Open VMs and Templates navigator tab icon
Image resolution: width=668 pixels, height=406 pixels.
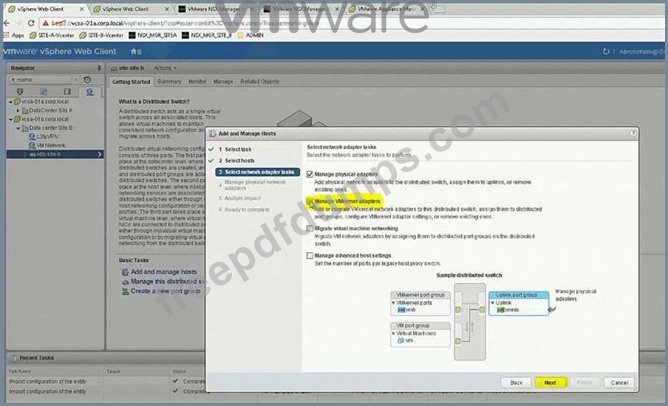pyautogui.click(x=43, y=92)
